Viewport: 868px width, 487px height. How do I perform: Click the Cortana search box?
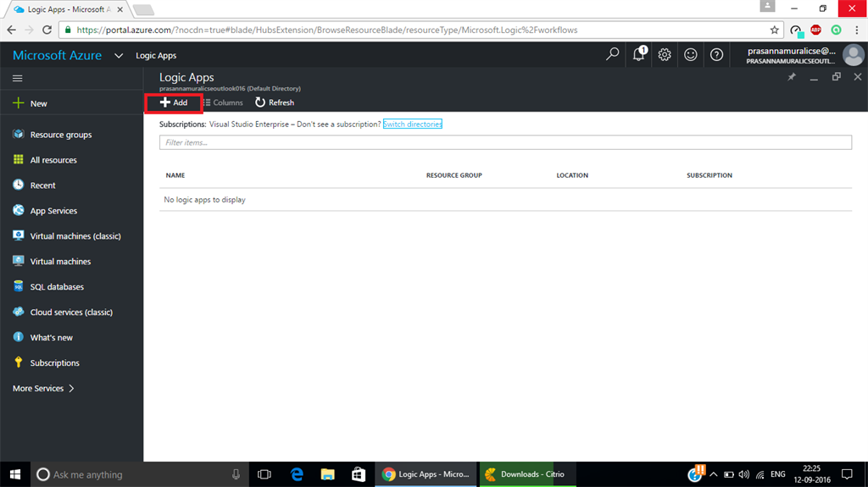point(140,474)
